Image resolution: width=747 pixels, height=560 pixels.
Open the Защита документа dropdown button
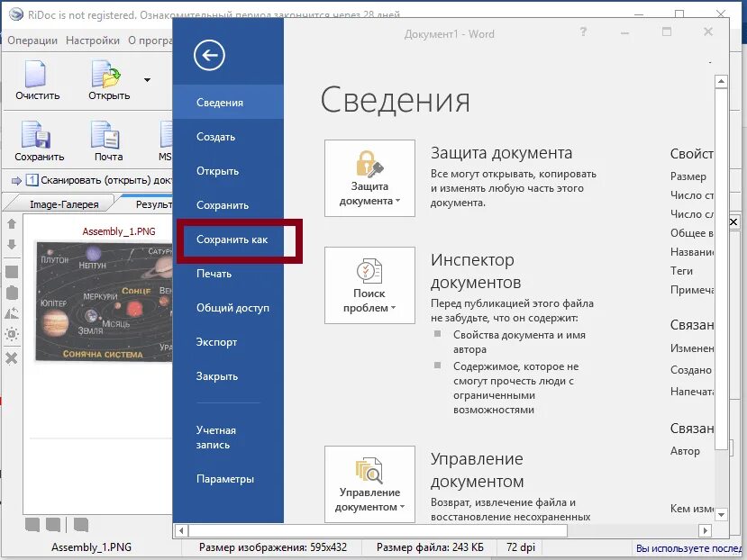coord(369,178)
